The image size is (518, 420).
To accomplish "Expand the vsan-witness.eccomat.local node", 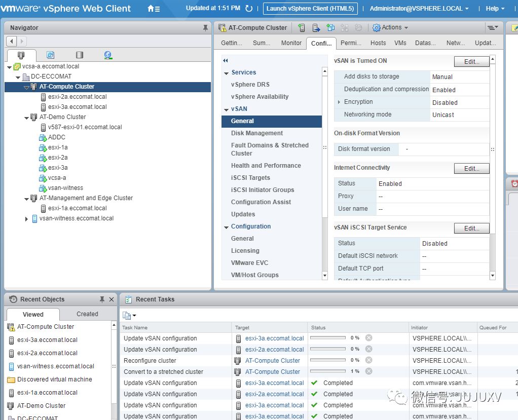I will [26, 219].
